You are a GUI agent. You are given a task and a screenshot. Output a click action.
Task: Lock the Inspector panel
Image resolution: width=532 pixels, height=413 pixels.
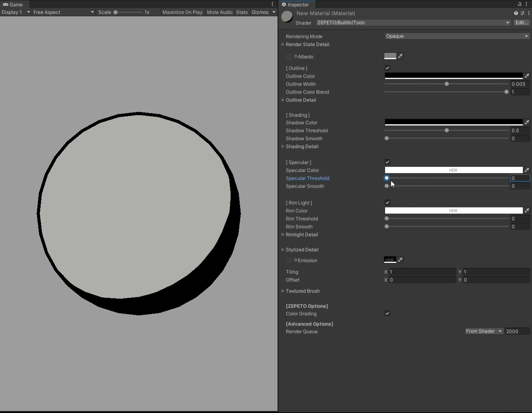pos(520,4)
